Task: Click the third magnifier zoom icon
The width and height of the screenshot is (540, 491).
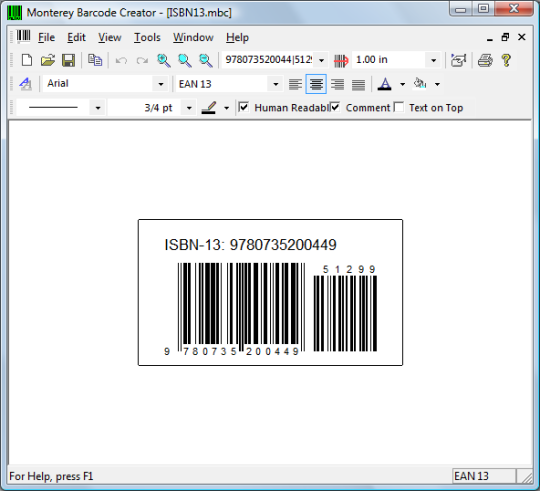Action: 206,60
